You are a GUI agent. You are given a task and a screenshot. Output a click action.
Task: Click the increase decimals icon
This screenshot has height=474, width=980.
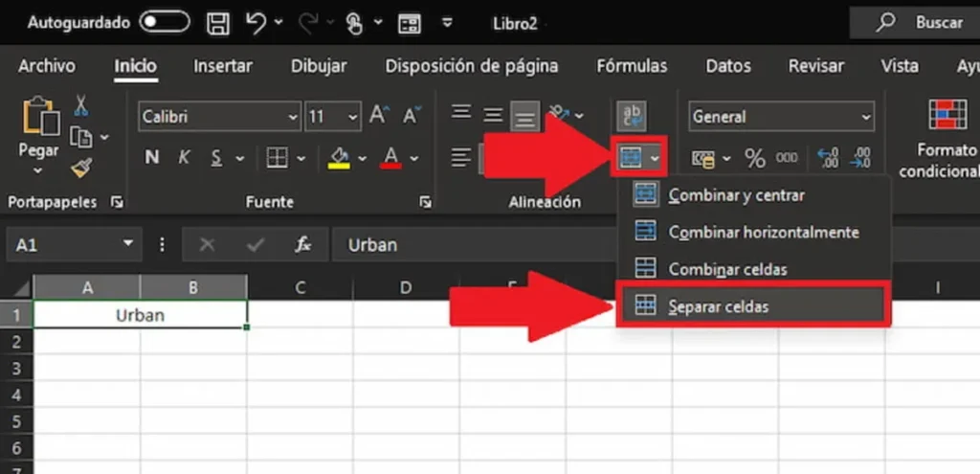828,158
